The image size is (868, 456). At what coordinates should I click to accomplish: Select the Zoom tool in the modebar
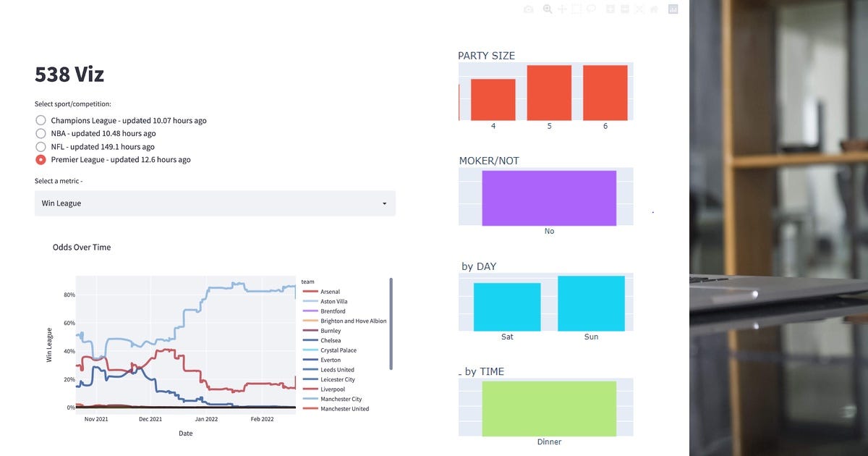[x=548, y=9]
